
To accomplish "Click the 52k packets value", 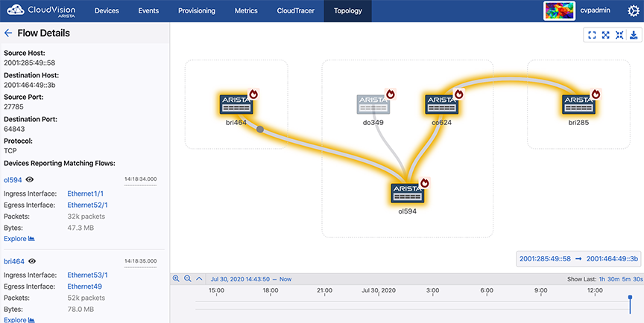I will click(x=86, y=298).
